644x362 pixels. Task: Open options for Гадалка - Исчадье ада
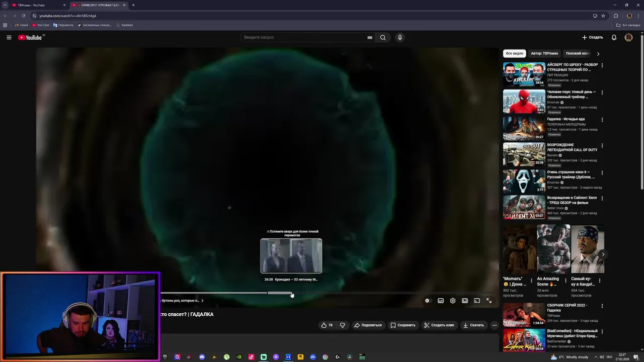(x=602, y=120)
